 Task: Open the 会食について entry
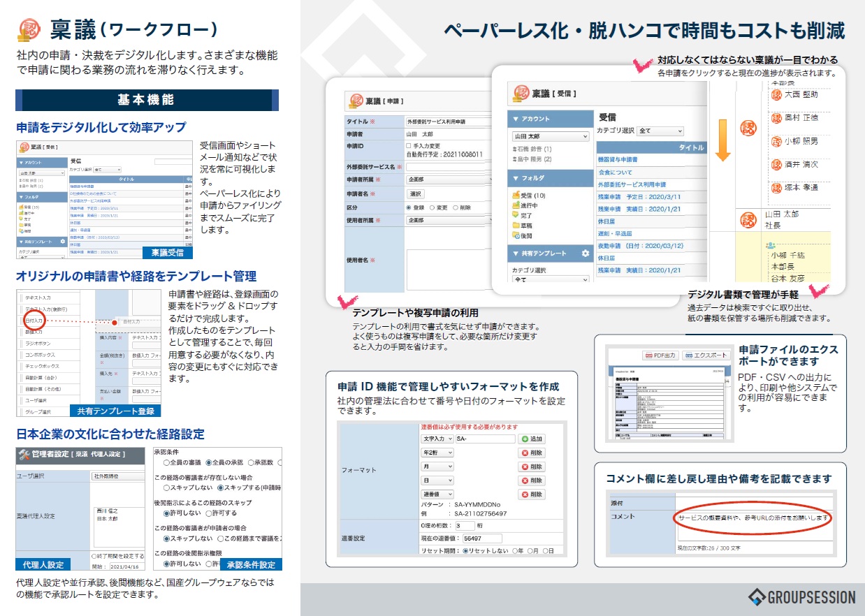coord(616,172)
